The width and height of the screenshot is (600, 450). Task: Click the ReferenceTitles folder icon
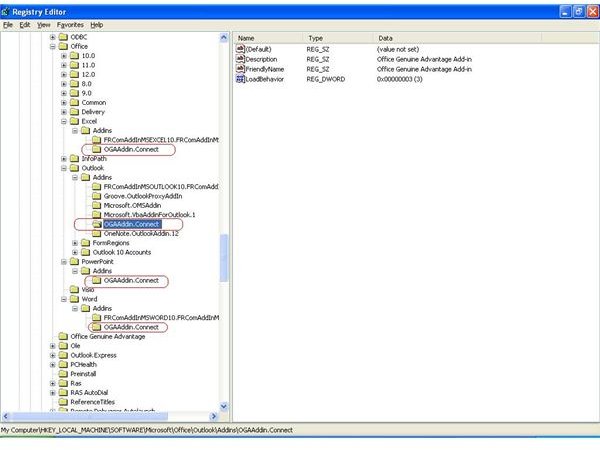(63, 402)
